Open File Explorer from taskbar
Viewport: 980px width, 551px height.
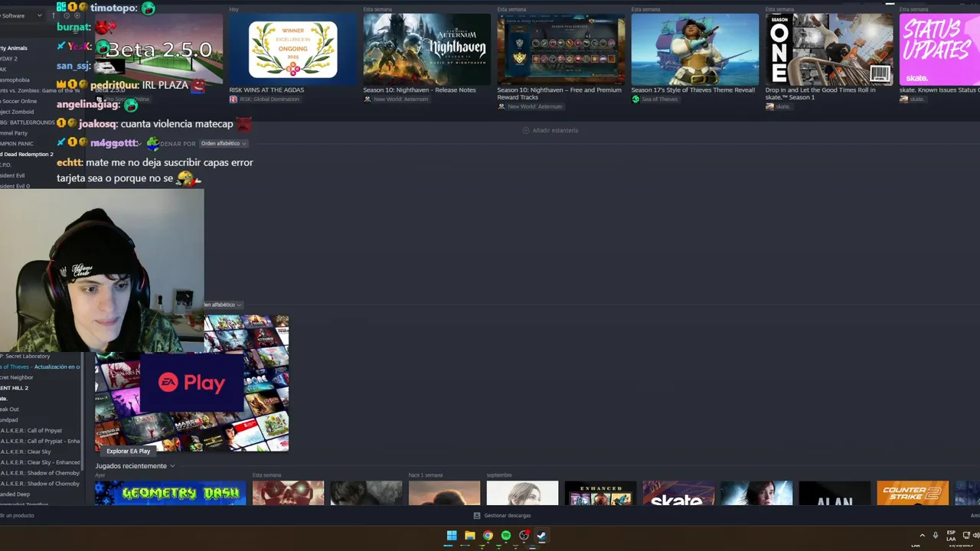469,536
